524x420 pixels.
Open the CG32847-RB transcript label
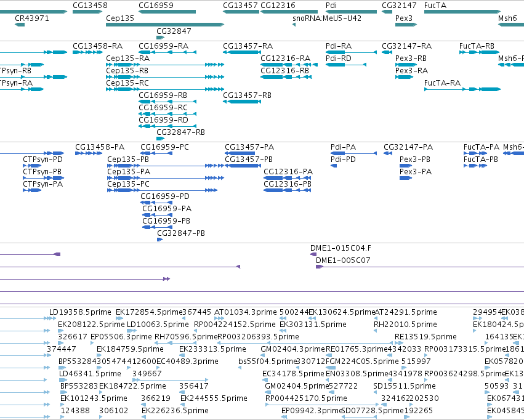tap(181, 132)
